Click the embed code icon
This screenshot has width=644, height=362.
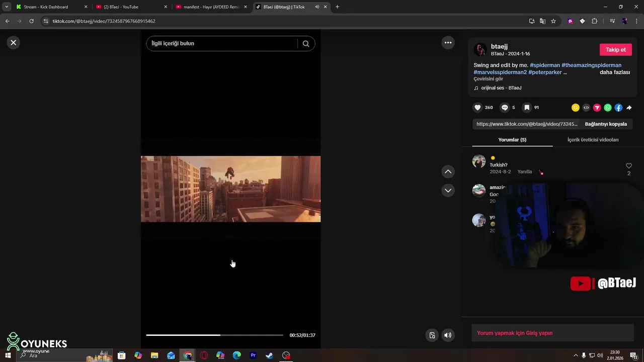586,108
